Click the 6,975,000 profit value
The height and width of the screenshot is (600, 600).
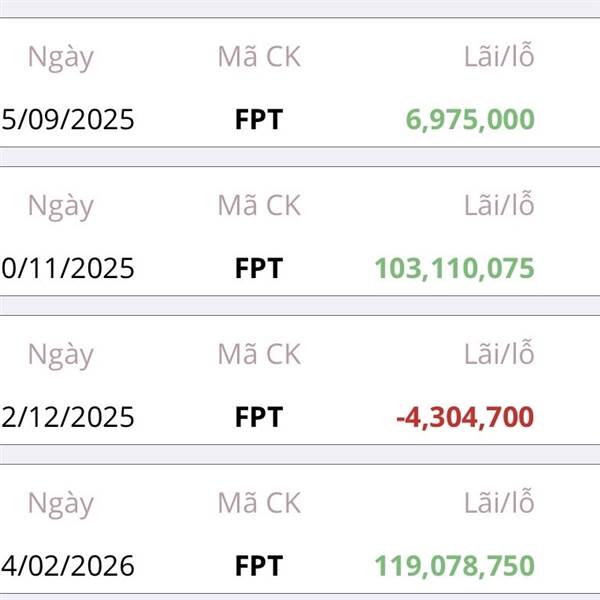pos(470,120)
